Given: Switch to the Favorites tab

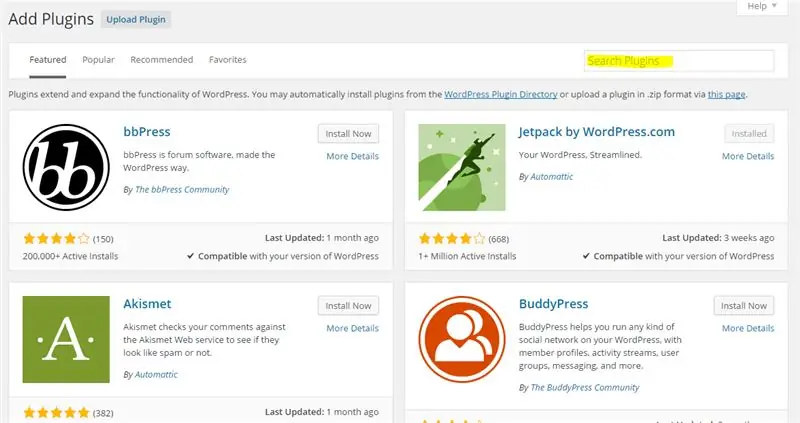Looking at the screenshot, I should pyautogui.click(x=228, y=60).
